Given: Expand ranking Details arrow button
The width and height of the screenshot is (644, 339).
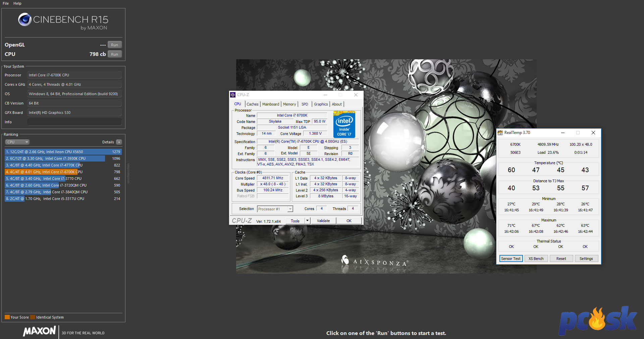Looking at the screenshot, I should pyautogui.click(x=119, y=142).
